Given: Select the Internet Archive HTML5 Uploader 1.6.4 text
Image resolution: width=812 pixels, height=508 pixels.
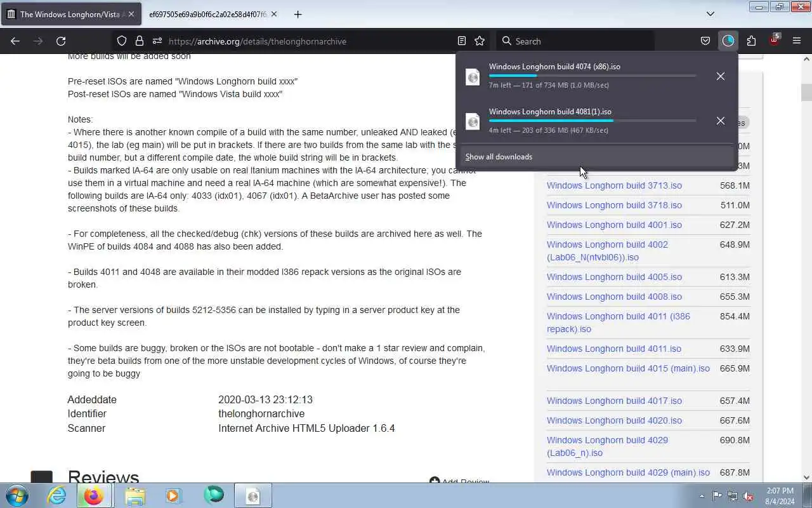Looking at the screenshot, I should pyautogui.click(x=306, y=428).
